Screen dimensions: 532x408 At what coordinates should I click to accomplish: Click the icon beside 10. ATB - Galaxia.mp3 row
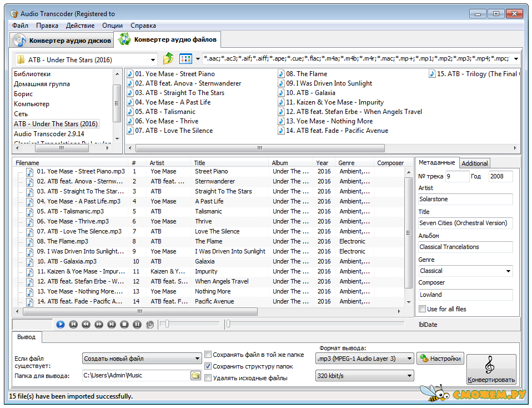coord(30,262)
